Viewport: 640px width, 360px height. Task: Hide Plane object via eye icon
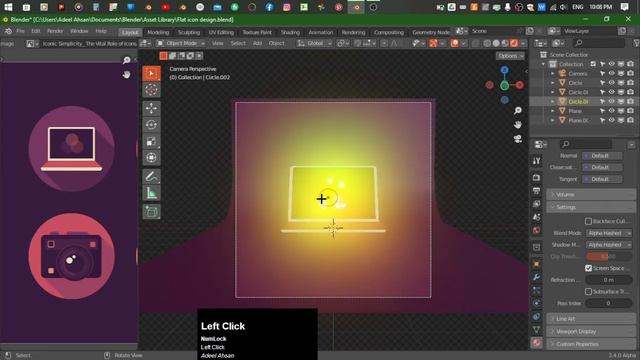click(x=611, y=111)
